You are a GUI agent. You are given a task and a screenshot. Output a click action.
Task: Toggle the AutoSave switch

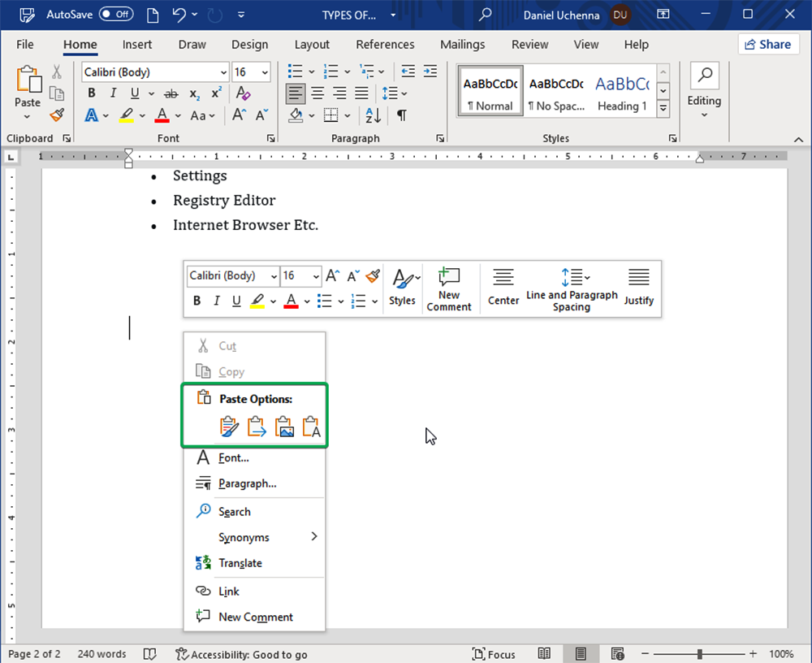click(x=116, y=15)
